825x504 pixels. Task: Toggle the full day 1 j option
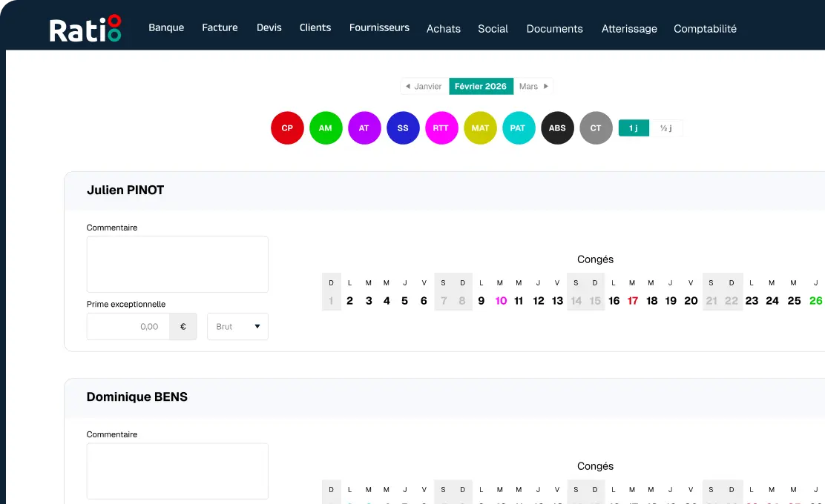(634, 128)
